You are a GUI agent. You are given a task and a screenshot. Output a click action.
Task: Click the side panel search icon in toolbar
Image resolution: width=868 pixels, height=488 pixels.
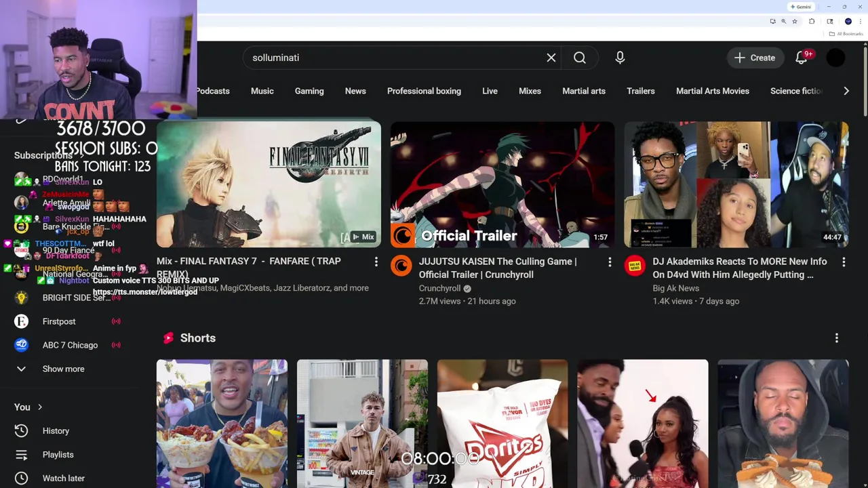click(x=830, y=21)
